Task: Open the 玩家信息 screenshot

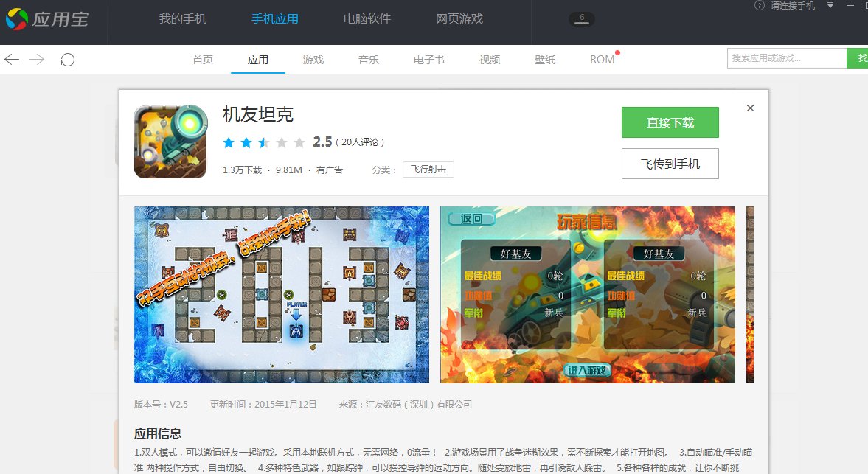Action: point(587,295)
